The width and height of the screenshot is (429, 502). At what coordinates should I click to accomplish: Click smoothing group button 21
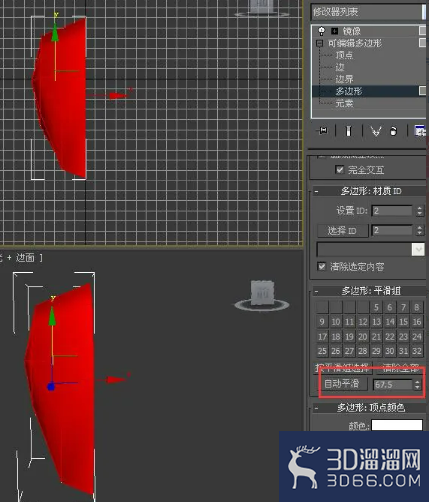pyautogui.click(x=376, y=336)
